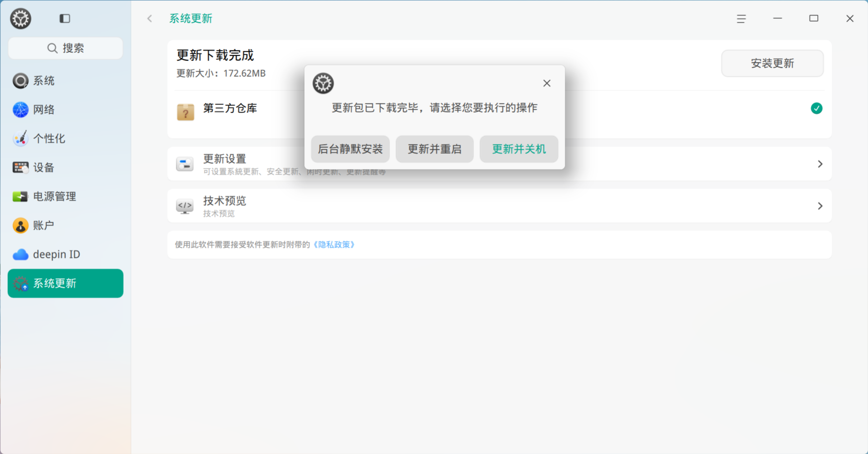Click the search field
Viewport: 868px width, 454px height.
pos(66,48)
